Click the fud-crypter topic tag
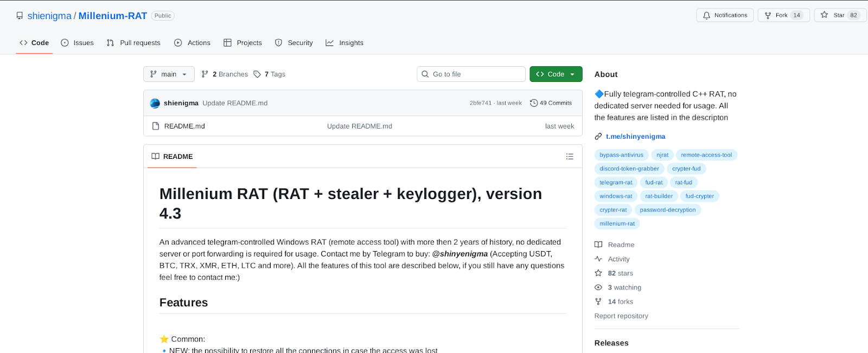This screenshot has width=868, height=353. (x=699, y=196)
